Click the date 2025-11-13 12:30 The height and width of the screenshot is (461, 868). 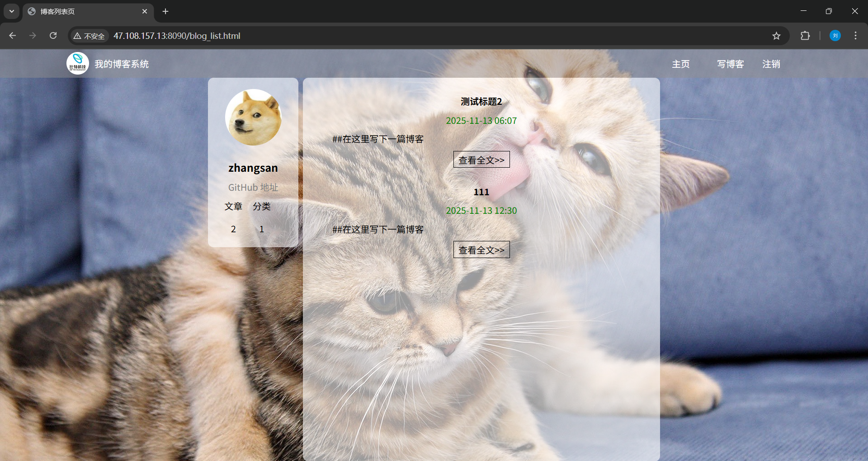click(481, 211)
